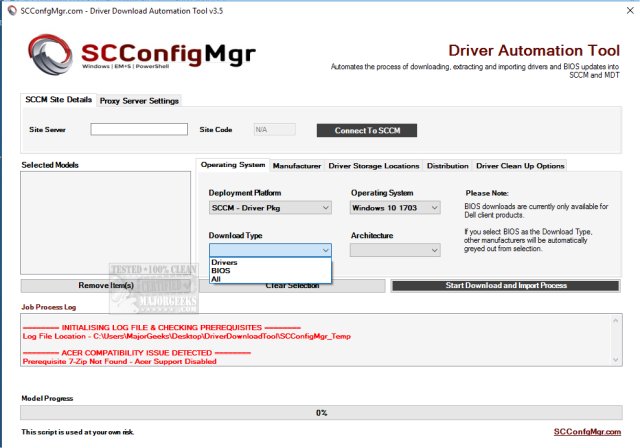Click inside the Selected Models list box
The height and width of the screenshot is (448, 640).
click(105, 223)
